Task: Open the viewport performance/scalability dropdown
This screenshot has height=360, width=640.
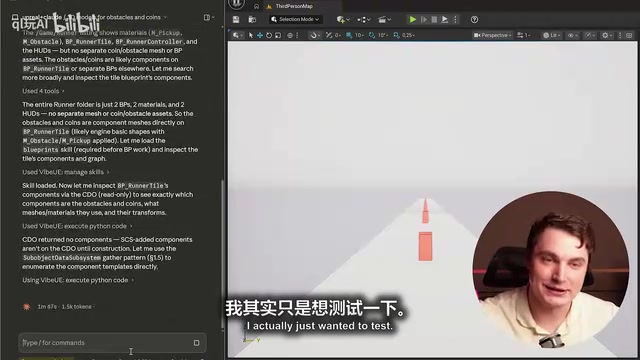Action: [590, 35]
